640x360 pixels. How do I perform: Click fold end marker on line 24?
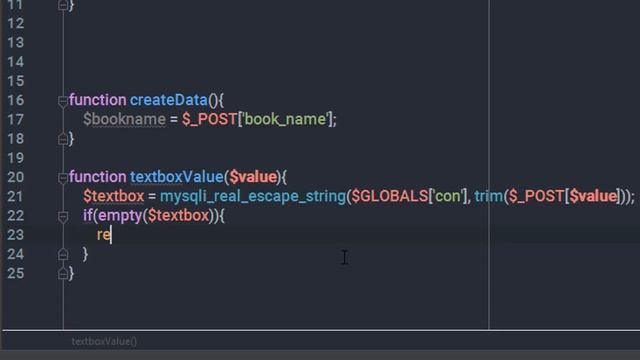[x=63, y=255]
